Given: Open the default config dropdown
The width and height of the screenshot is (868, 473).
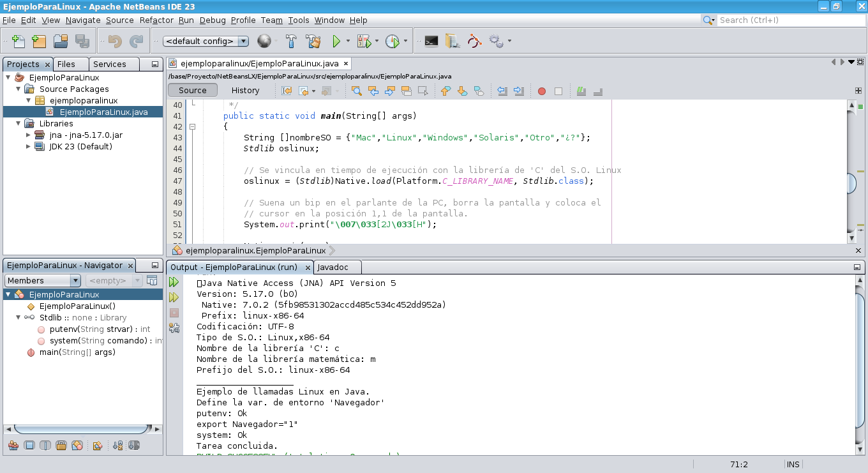Looking at the screenshot, I should tap(206, 41).
